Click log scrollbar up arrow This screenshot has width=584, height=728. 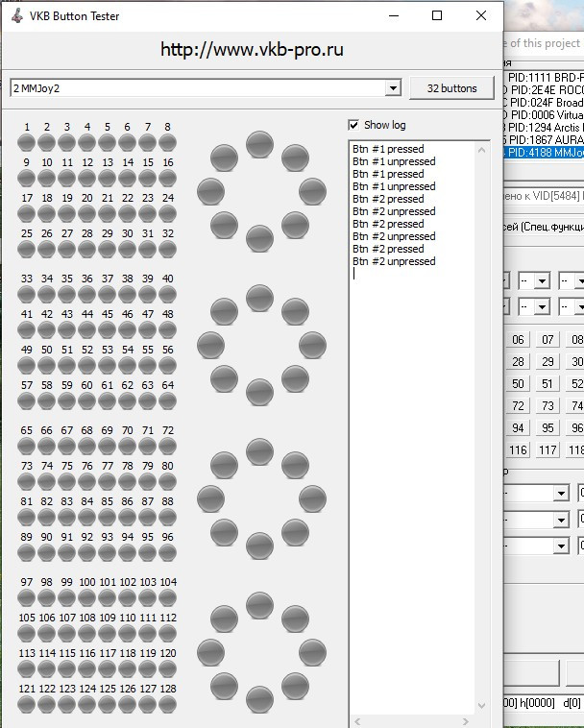point(481,150)
